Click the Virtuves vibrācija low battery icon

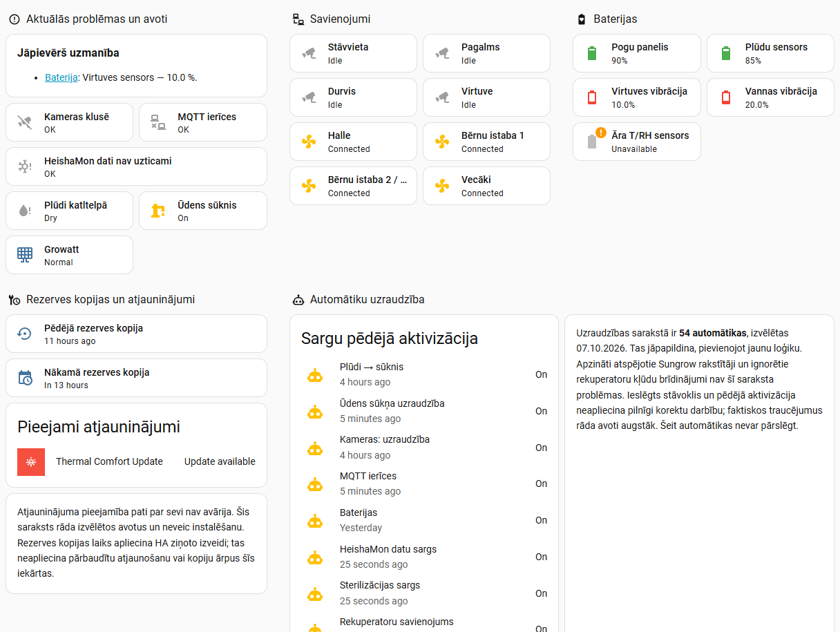pos(592,97)
